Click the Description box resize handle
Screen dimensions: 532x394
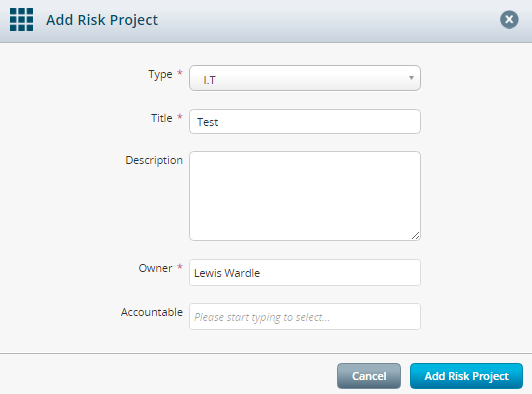click(416, 236)
